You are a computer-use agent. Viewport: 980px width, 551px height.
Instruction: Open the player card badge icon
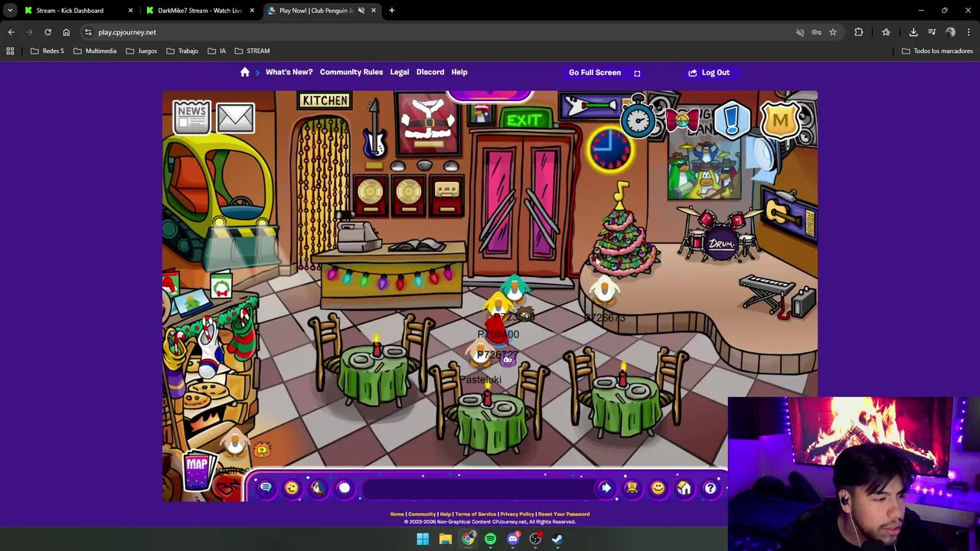pyautogui.click(x=632, y=487)
